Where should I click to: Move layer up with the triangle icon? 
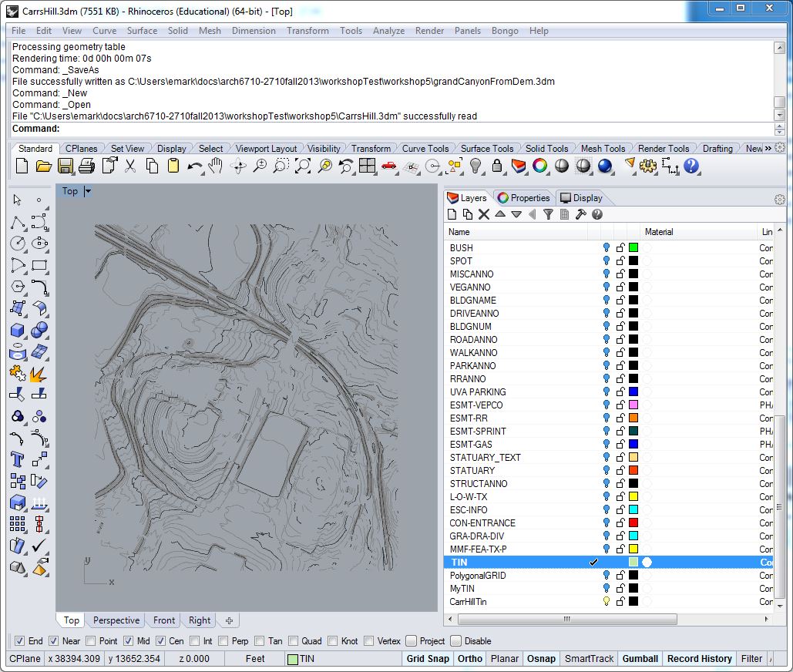click(x=500, y=214)
